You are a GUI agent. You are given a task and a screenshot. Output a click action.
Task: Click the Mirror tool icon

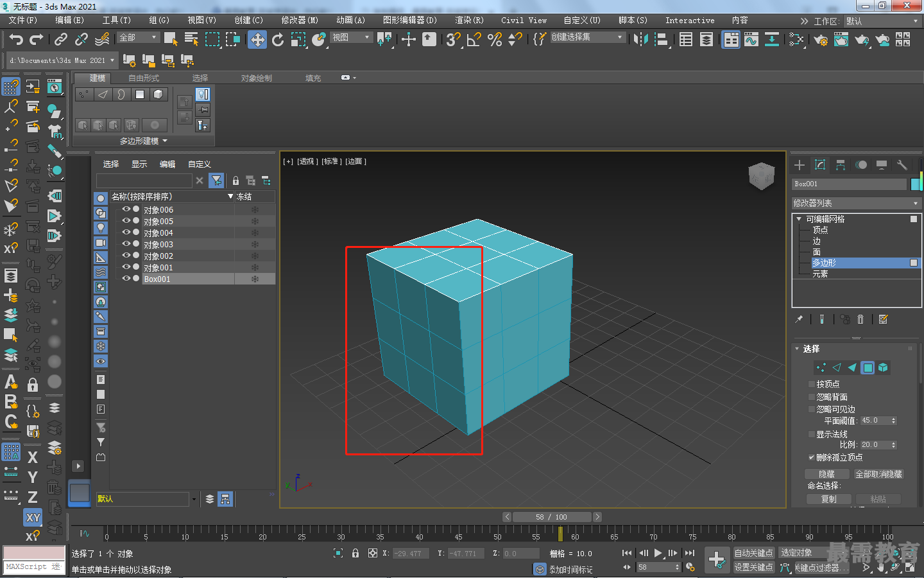coord(640,40)
